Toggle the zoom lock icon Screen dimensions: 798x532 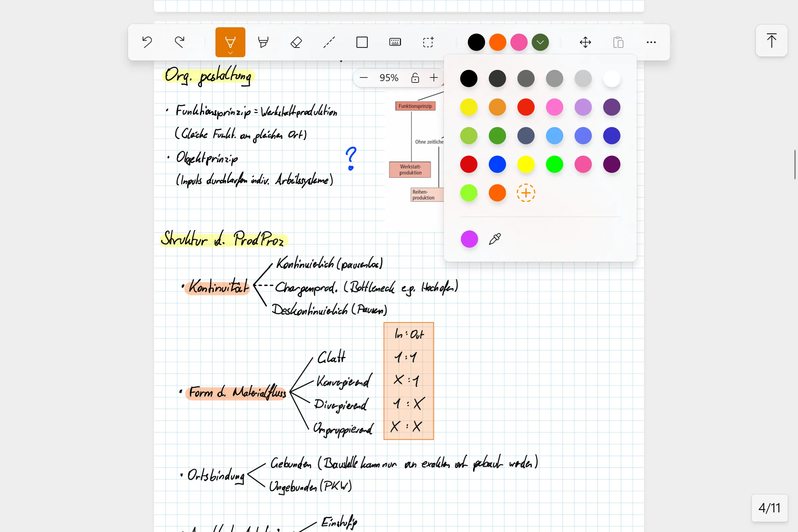tap(415, 78)
